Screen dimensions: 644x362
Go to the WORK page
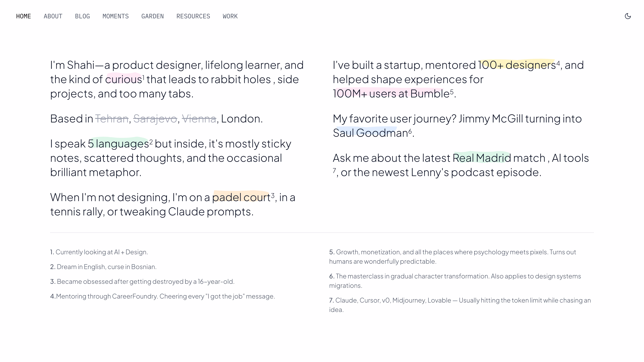(230, 16)
